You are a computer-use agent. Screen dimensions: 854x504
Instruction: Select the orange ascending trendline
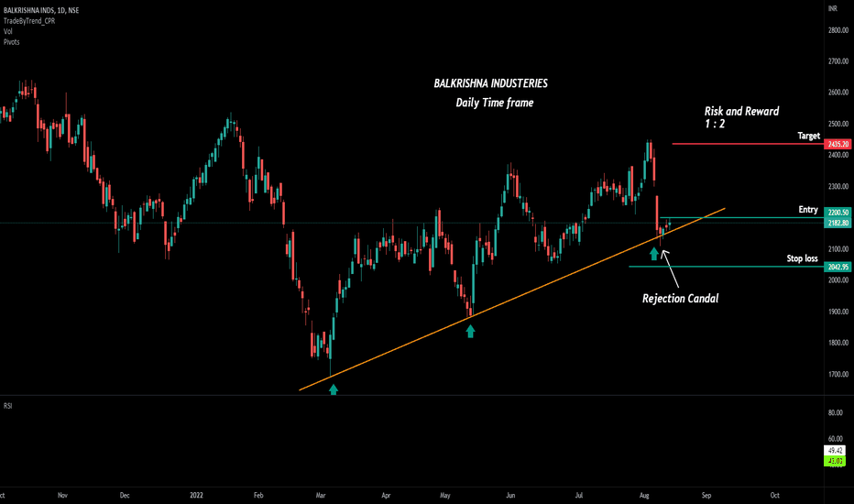[512, 299]
